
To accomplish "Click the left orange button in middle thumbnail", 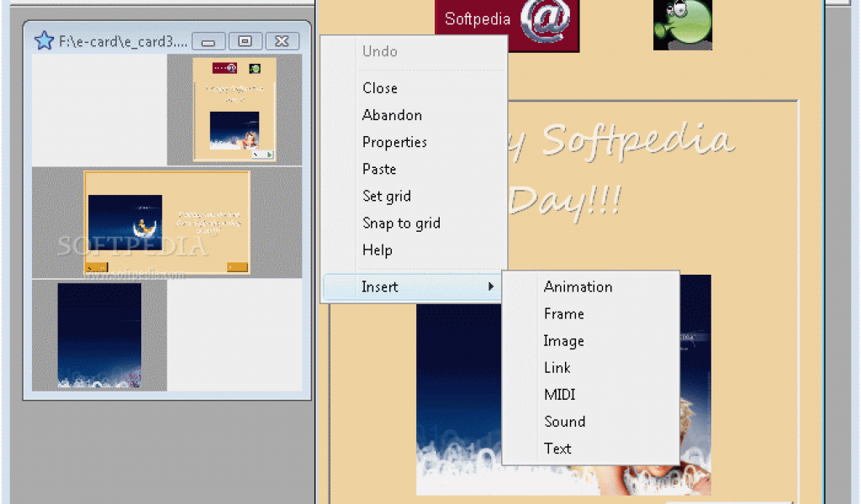I will pyautogui.click(x=97, y=267).
